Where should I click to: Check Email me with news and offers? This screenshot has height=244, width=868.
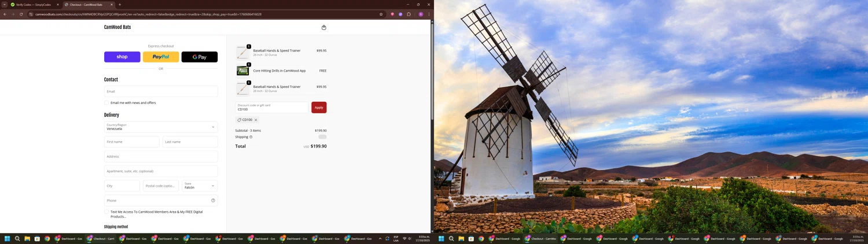[106, 103]
